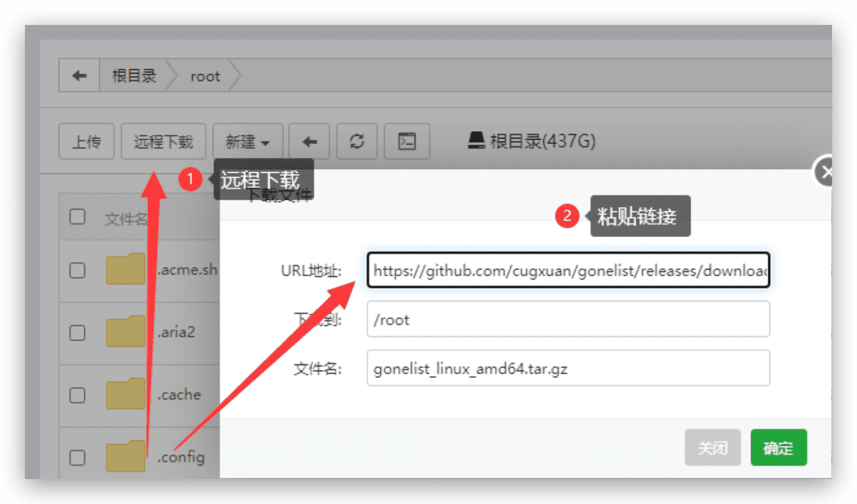The height and width of the screenshot is (504, 857).
Task: Focus the URL地址 input field
Action: [x=568, y=270]
